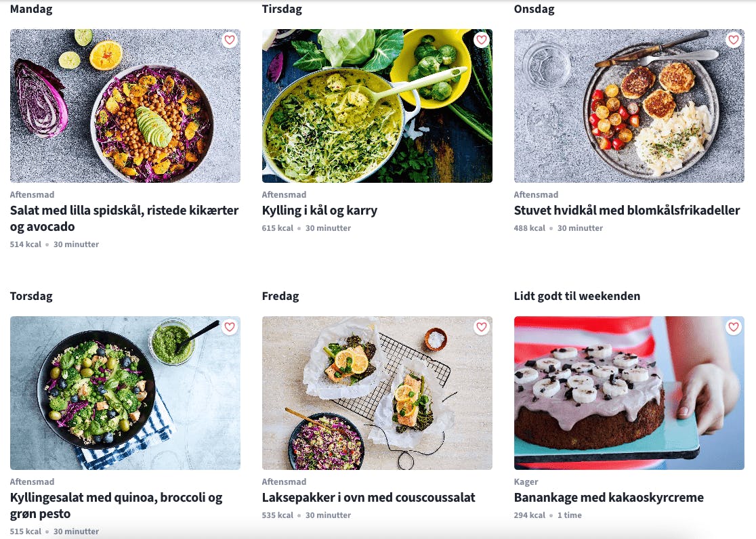Favorite the Banankage med kakaoskyrcreme cake

[x=734, y=327]
